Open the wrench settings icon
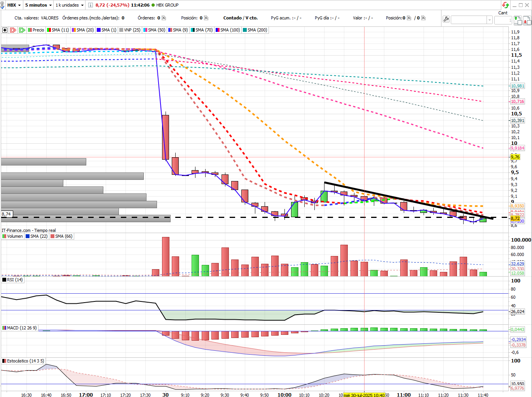532x397 pixels. 446,19
